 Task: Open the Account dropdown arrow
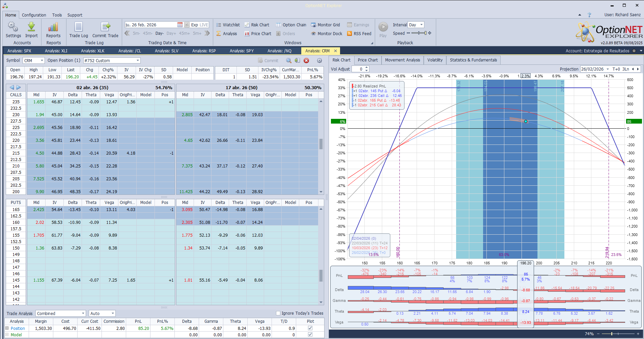(x=641, y=51)
